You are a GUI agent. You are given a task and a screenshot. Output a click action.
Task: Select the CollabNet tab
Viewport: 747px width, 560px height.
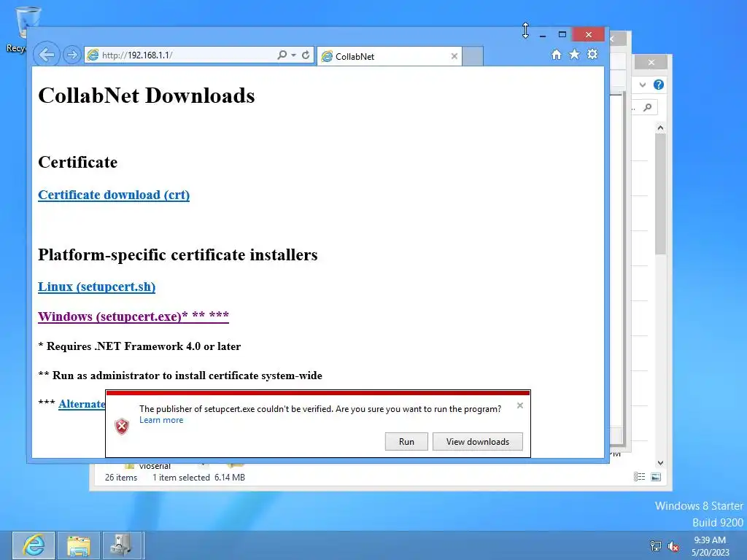pyautogui.click(x=390, y=56)
